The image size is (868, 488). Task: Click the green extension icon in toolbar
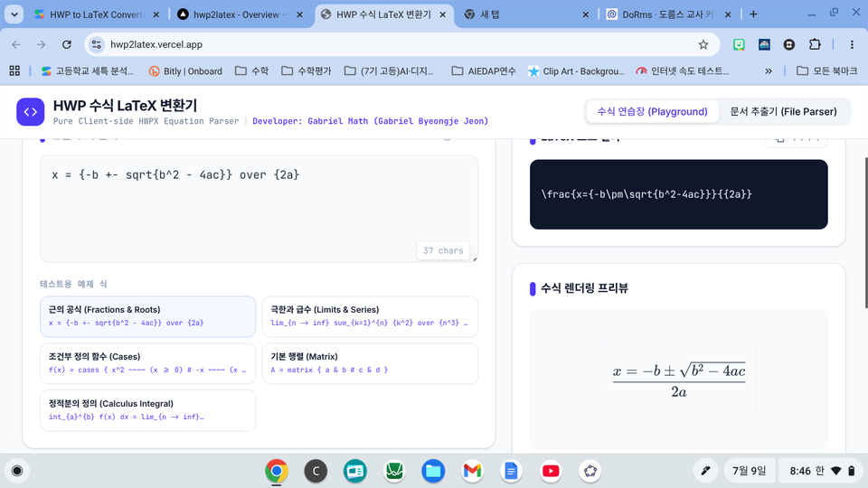(x=739, y=44)
